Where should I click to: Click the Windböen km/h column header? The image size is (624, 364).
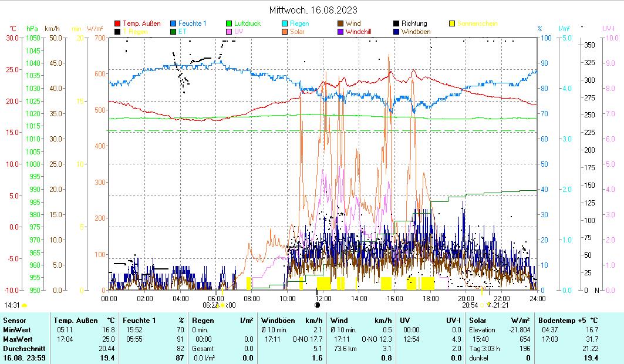(292, 320)
